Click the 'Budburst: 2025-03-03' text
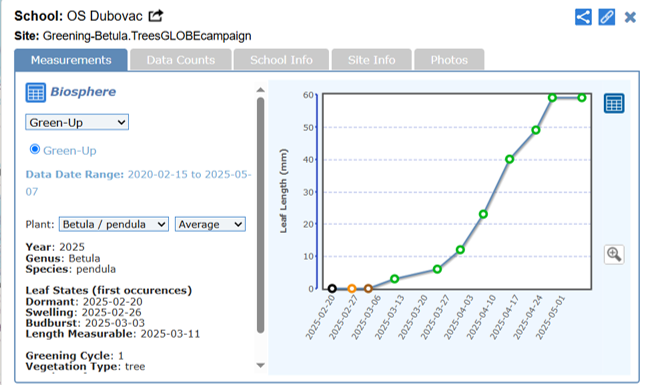This screenshot has height=385, width=646. (85, 323)
